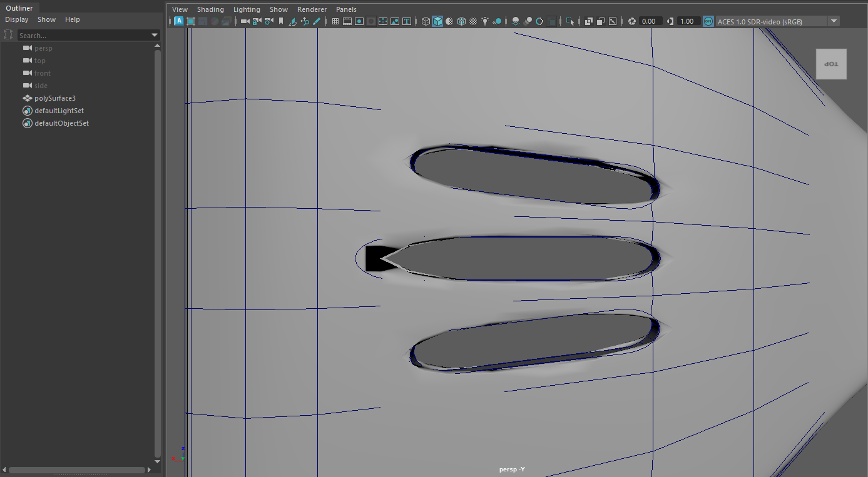The width and height of the screenshot is (868, 477).
Task: Toggle Wireframe on shaded icon
Action: 461,21
